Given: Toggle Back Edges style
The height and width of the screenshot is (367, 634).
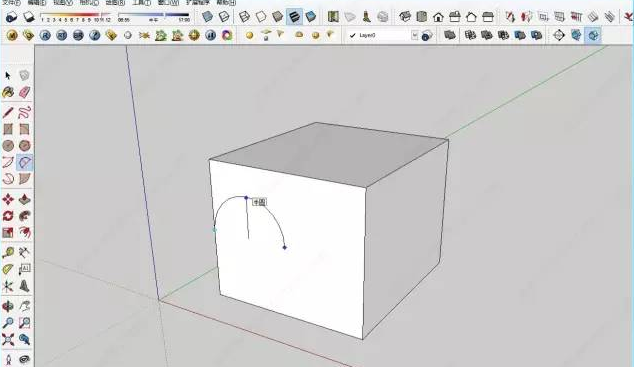Looking at the screenshot, I should point(224,17).
